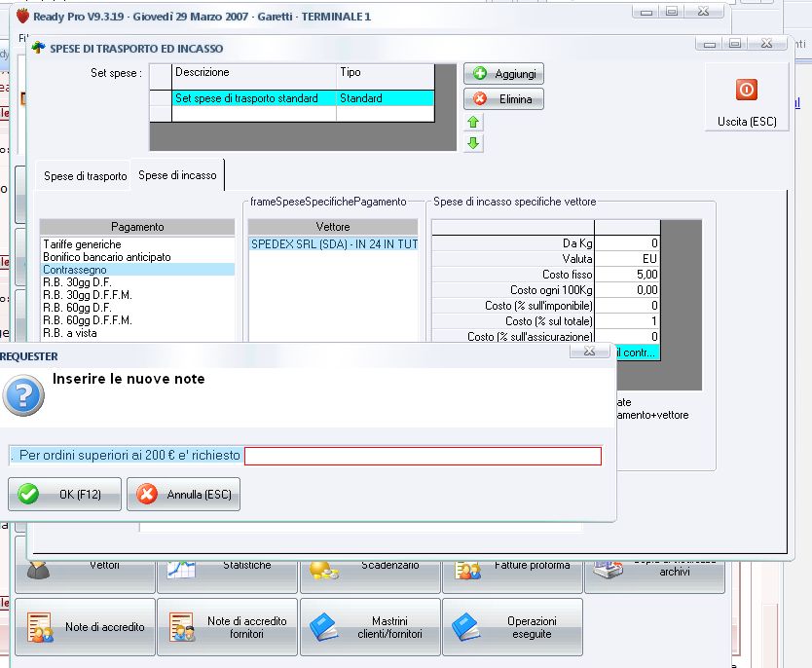Click the red Elimina cross icon
The width and height of the screenshot is (812, 668).
(x=480, y=99)
